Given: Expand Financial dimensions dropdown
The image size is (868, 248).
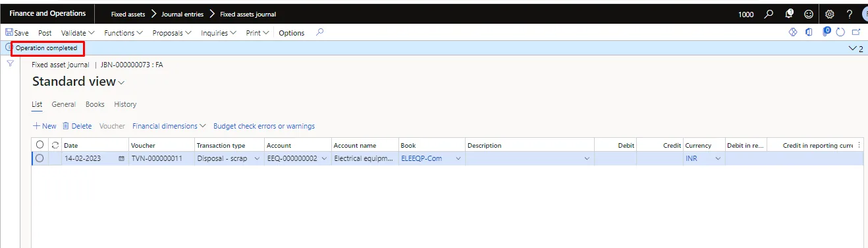Looking at the screenshot, I should click(x=169, y=126).
